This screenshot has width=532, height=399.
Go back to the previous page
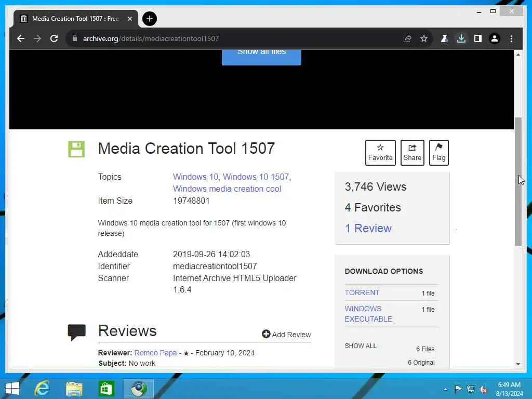click(x=21, y=38)
